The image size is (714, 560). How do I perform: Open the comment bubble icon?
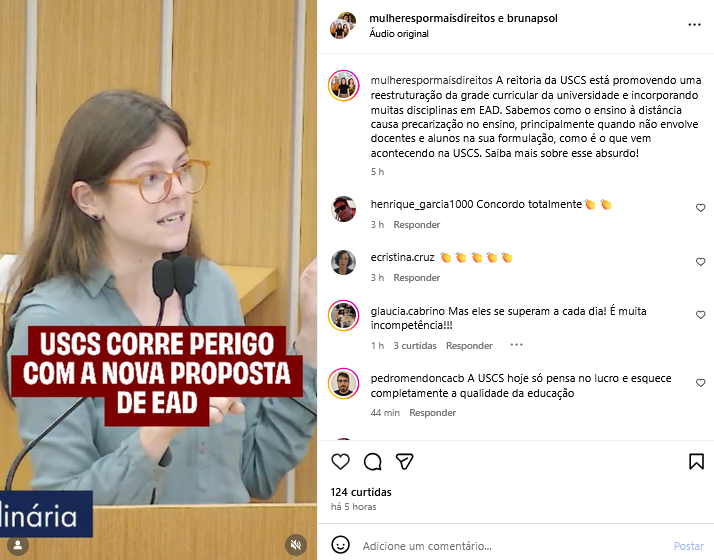point(372,462)
